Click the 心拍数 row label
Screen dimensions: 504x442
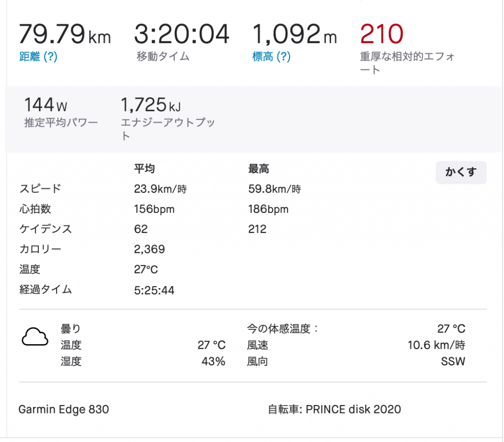[35, 209]
